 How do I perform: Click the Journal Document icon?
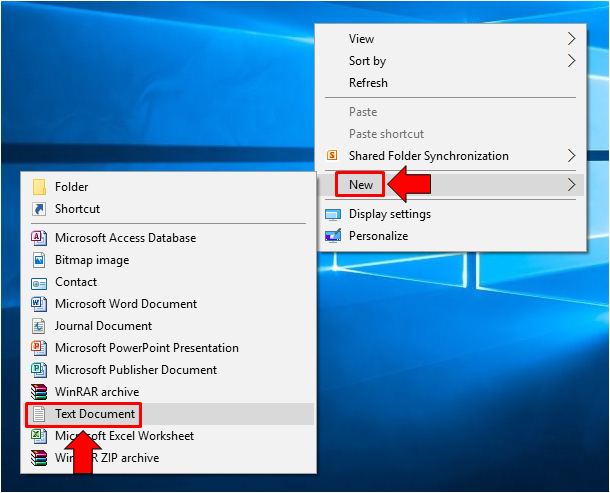(39, 326)
